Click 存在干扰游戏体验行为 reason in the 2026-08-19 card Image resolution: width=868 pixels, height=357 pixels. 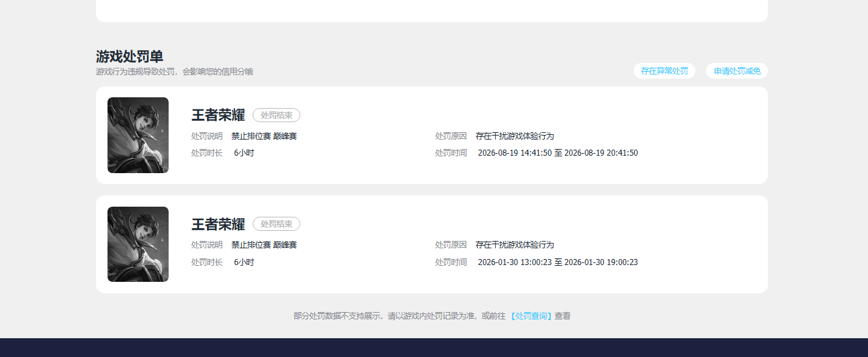(x=515, y=136)
